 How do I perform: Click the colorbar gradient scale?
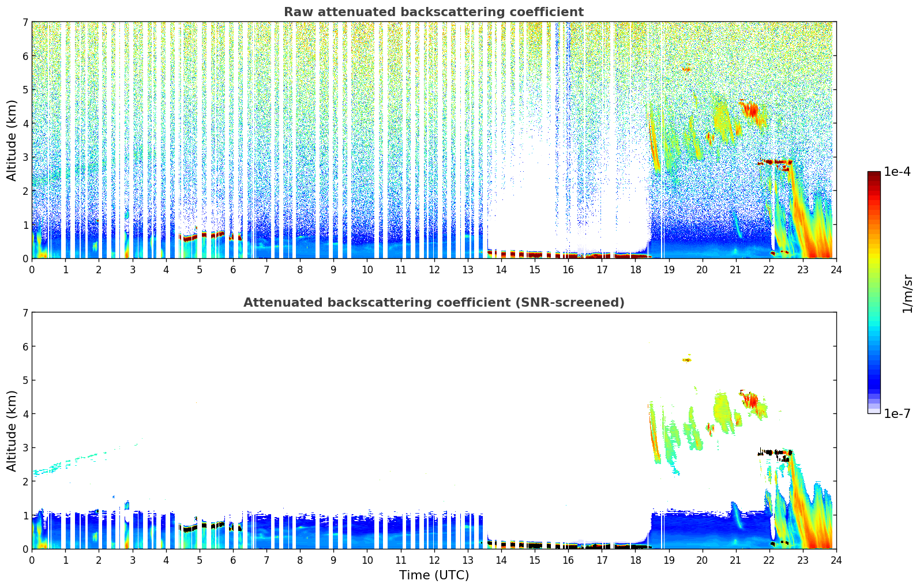coord(874,292)
